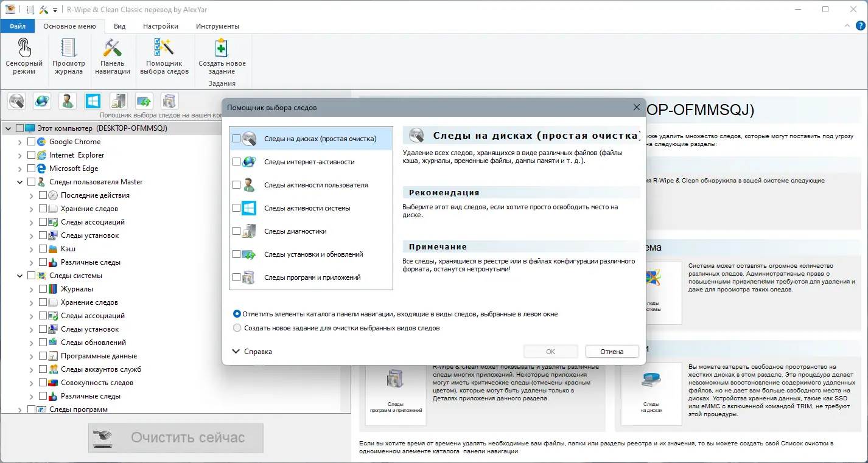Image resolution: width=868 pixels, height=463 pixels.
Task: Close the Помощник выбора следов dialog
Action: pyautogui.click(x=637, y=107)
